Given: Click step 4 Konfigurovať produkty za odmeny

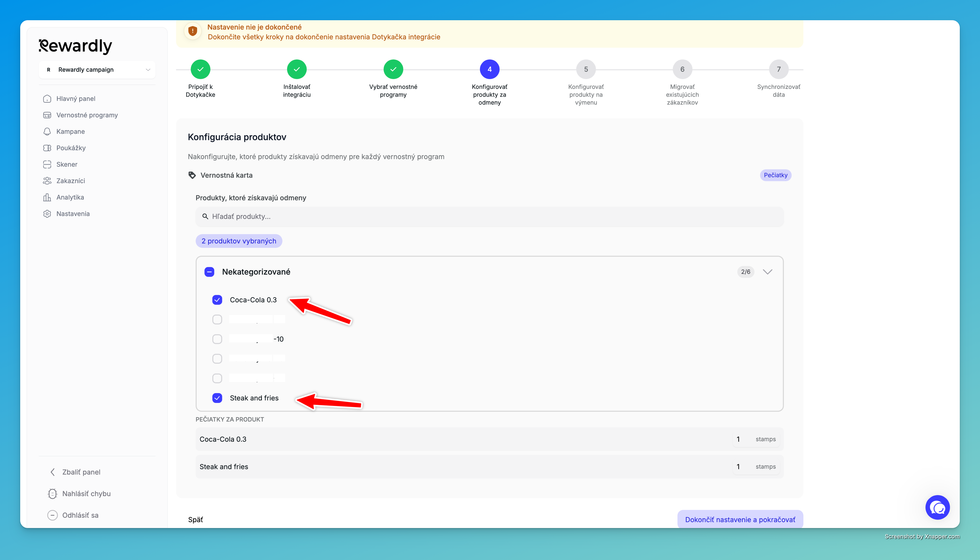Looking at the screenshot, I should [x=490, y=69].
